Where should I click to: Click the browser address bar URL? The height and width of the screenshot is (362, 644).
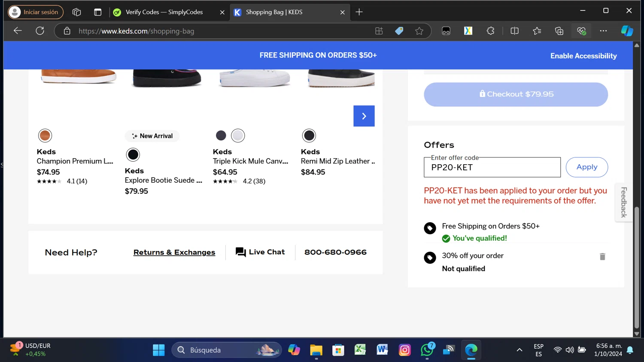tap(136, 31)
